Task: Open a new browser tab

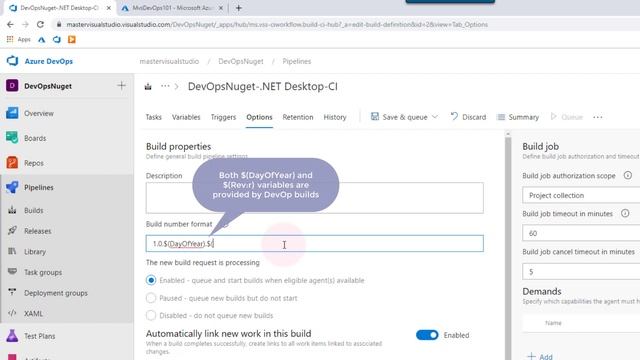Action: [238, 8]
